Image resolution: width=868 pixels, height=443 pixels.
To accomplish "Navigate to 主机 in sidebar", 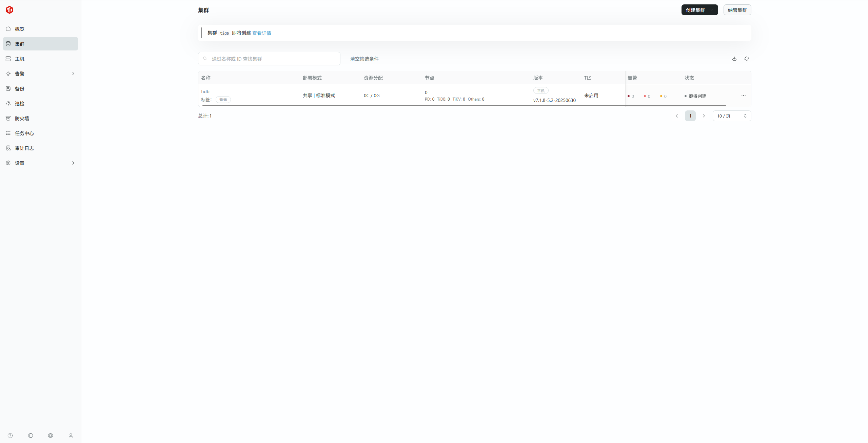I will (x=20, y=59).
